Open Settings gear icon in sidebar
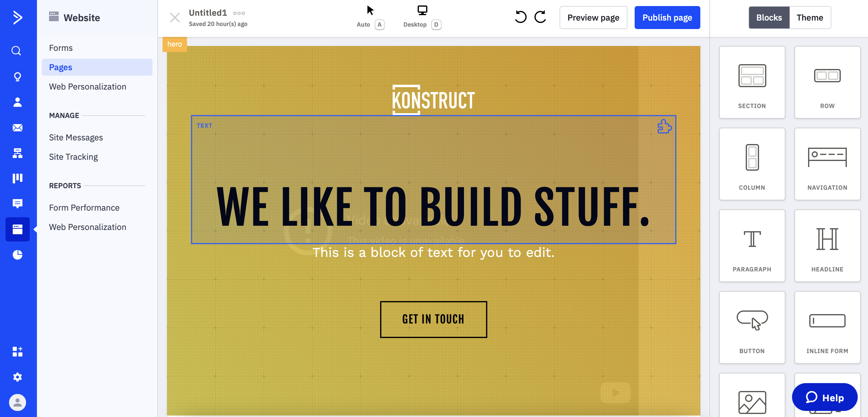 click(17, 377)
